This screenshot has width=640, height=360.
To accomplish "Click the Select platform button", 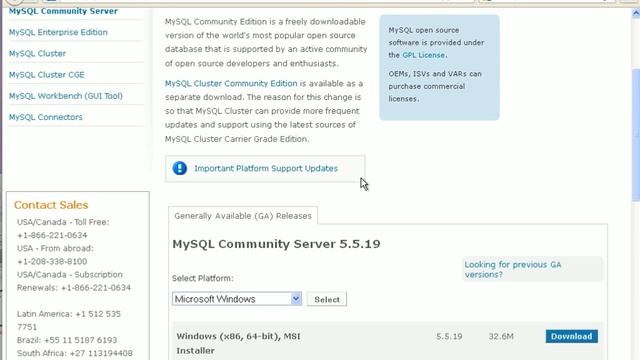I will (327, 299).
